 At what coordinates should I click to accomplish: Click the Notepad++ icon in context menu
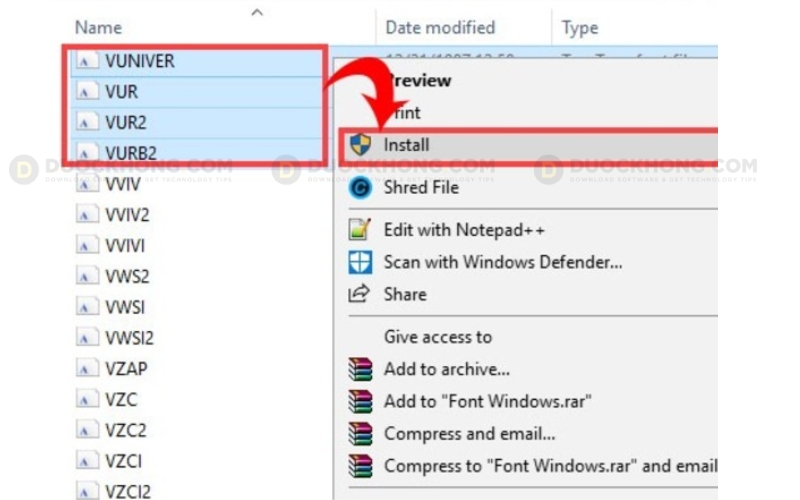click(360, 230)
